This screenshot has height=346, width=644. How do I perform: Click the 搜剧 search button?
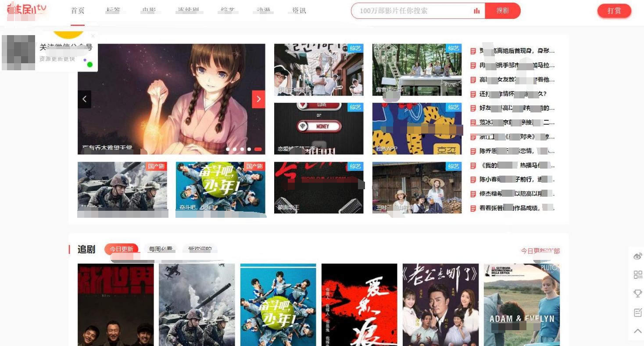502,11
